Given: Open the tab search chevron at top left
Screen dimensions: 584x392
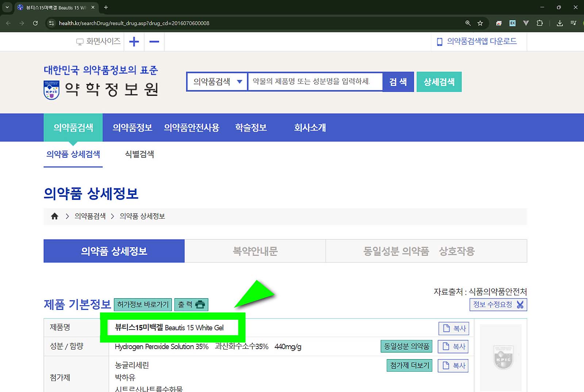Looking at the screenshot, I should (x=7, y=7).
